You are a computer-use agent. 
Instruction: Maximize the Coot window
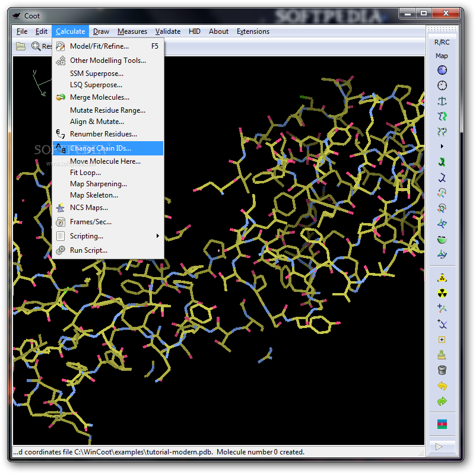pos(424,14)
